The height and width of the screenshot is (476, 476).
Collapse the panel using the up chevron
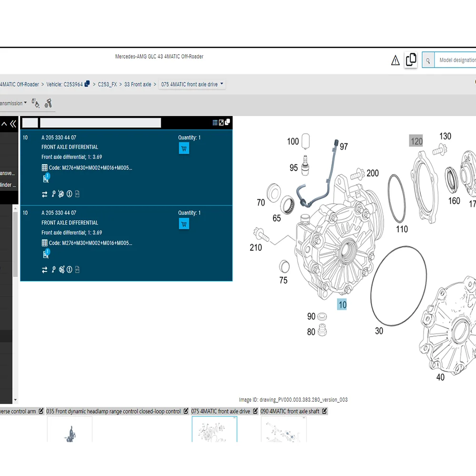pos(4,124)
